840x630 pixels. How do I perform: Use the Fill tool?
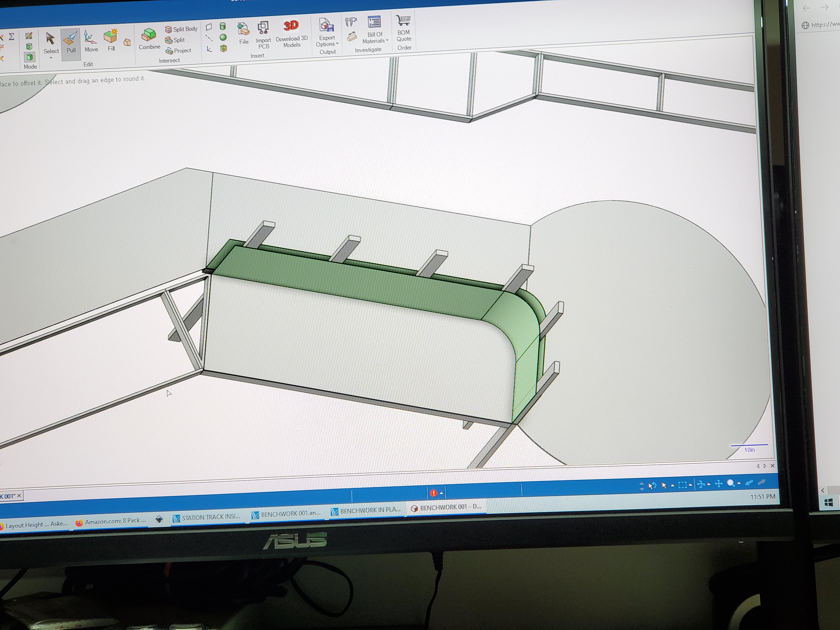[111, 40]
